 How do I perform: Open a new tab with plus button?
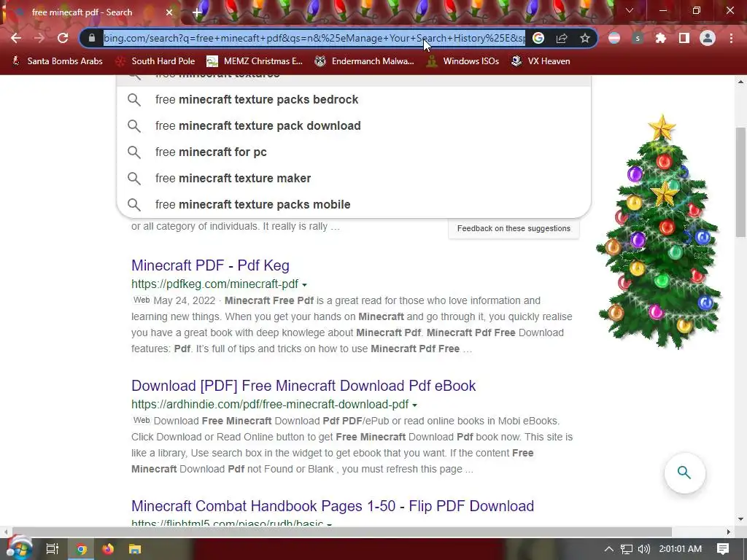(x=197, y=12)
